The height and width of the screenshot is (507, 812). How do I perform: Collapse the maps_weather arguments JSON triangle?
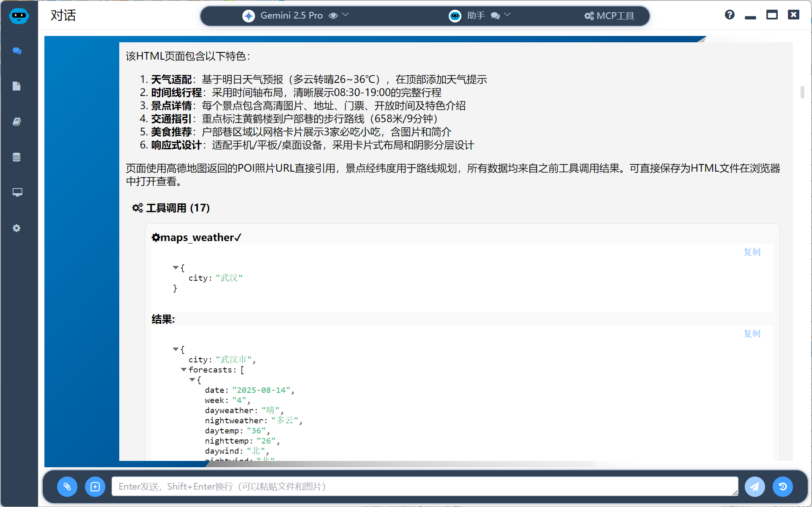coord(176,268)
